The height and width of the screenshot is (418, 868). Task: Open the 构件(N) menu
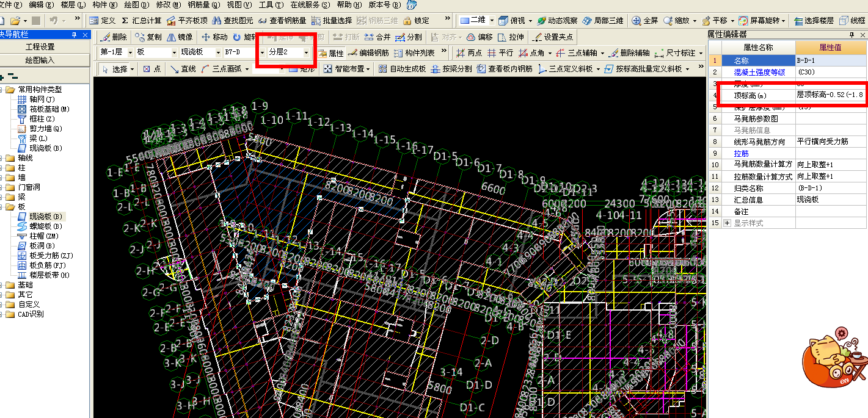pos(105,5)
